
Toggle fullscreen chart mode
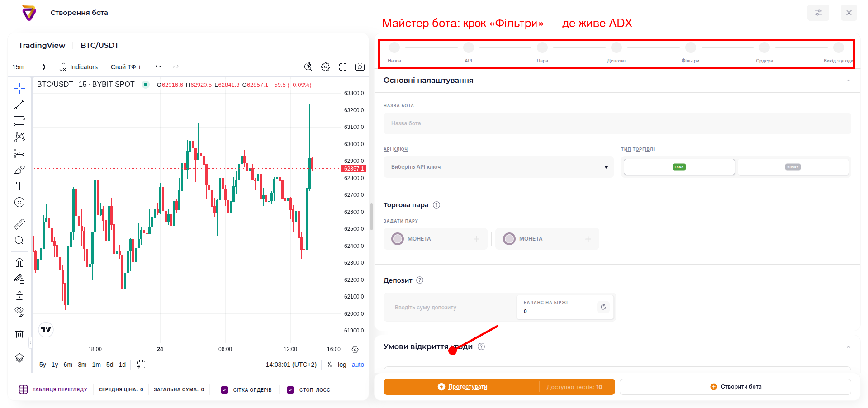(343, 67)
